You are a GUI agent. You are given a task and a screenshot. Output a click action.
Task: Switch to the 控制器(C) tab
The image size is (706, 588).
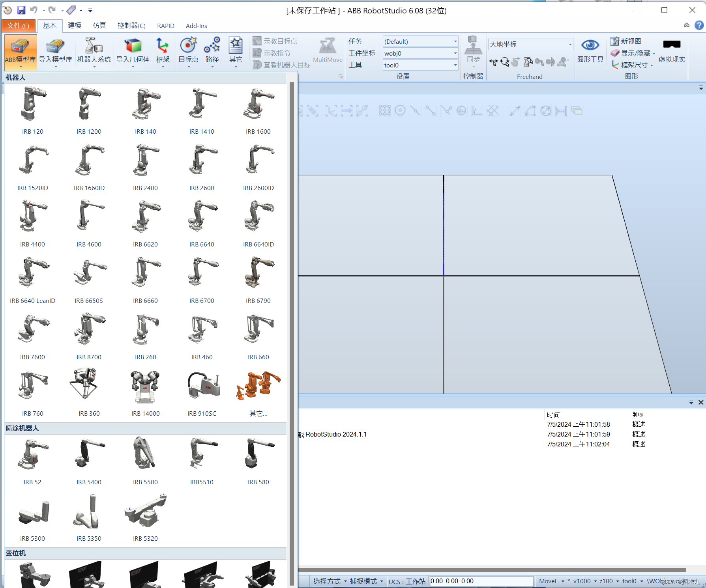[x=131, y=26]
